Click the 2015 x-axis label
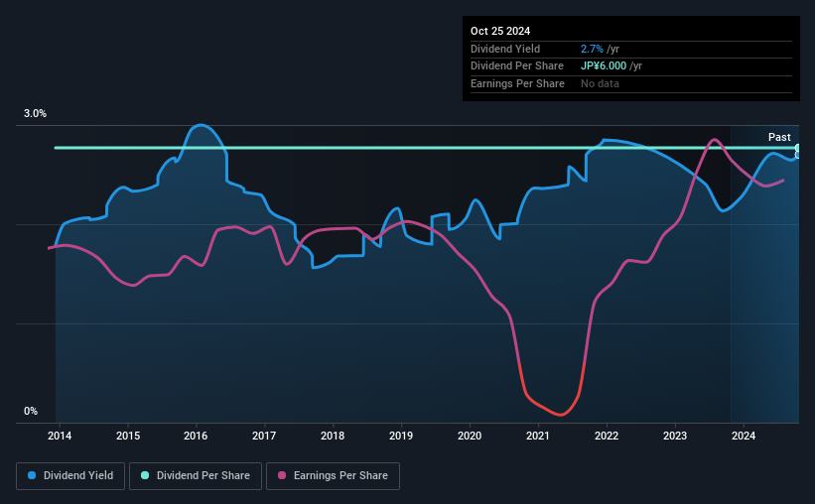815x504 pixels. [x=128, y=436]
